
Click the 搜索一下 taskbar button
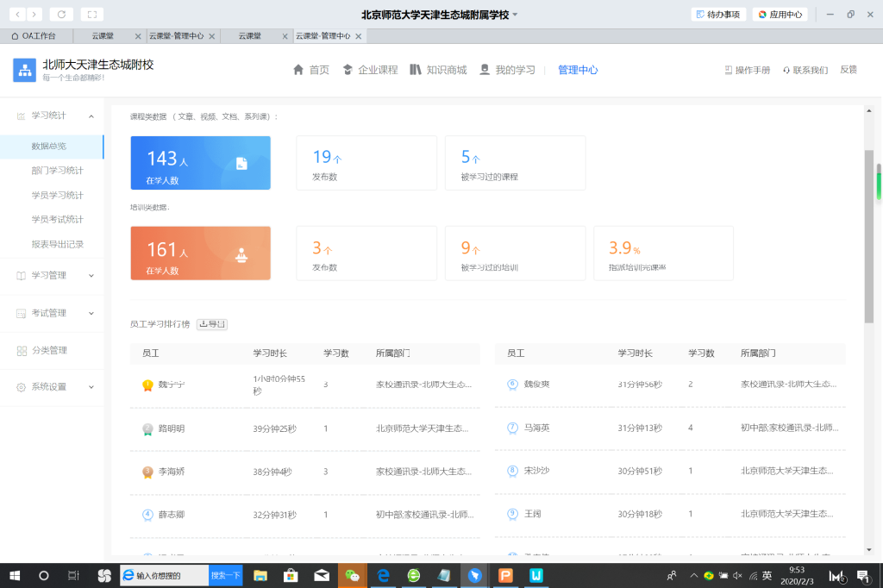226,576
